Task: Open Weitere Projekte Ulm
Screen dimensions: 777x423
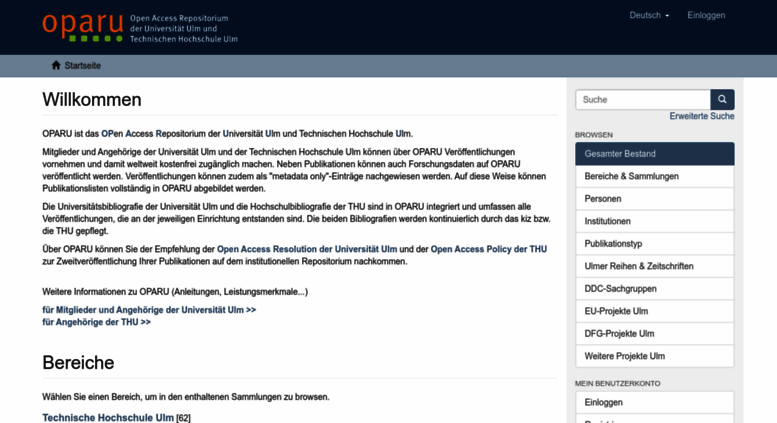Action: pos(655,356)
